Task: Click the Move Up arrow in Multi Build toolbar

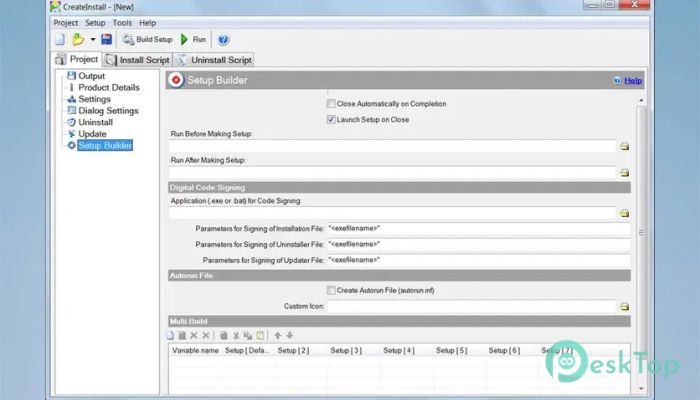Action: click(x=278, y=335)
